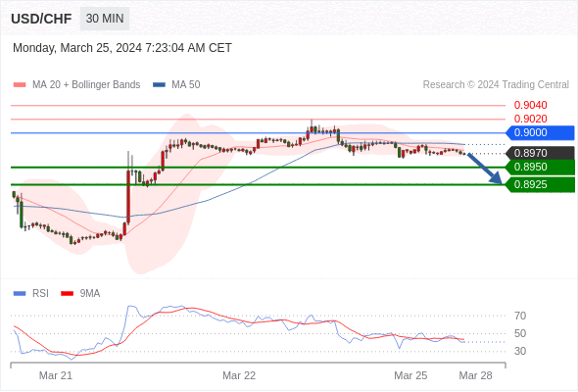
Task: Click the 0.9020 resistance price label
Action: 530,119
